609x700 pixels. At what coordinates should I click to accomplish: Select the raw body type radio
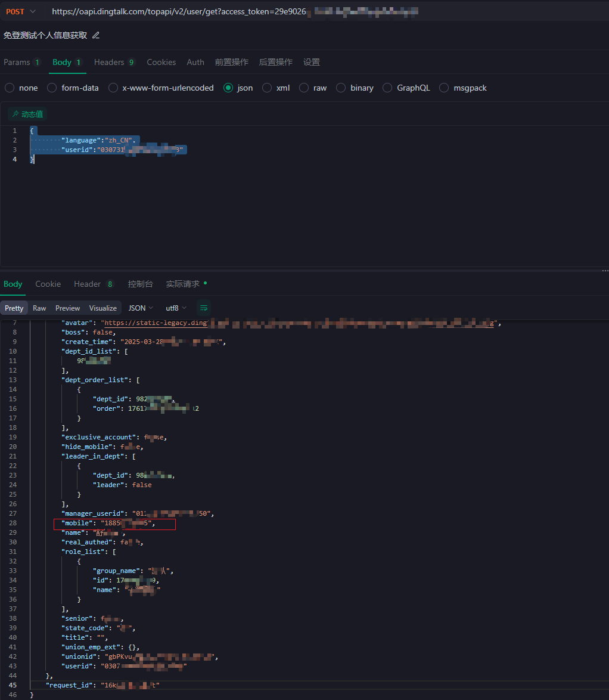click(304, 88)
